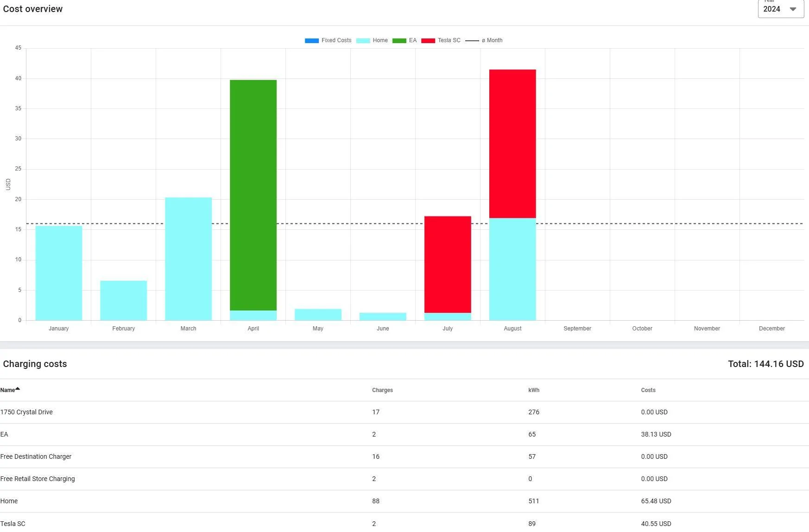Click the Name sort arrow icon

[18, 389]
